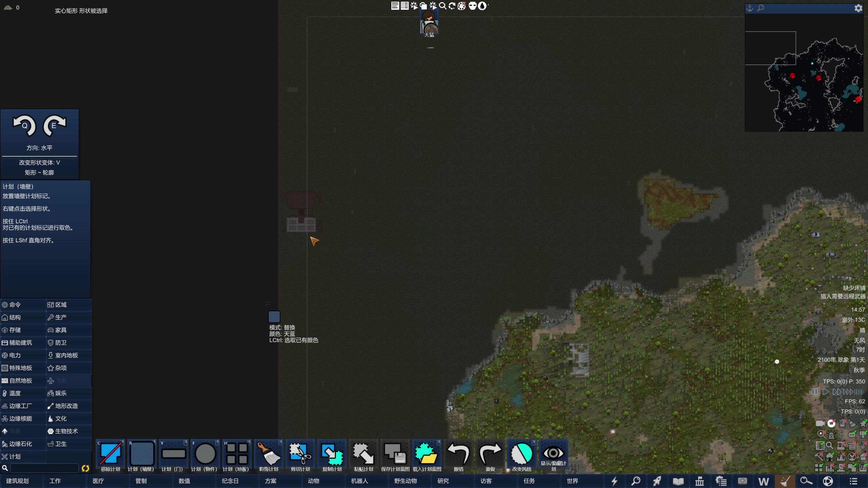Set game to triple fast-forward speed
The image size is (868, 488).
tap(848, 392)
